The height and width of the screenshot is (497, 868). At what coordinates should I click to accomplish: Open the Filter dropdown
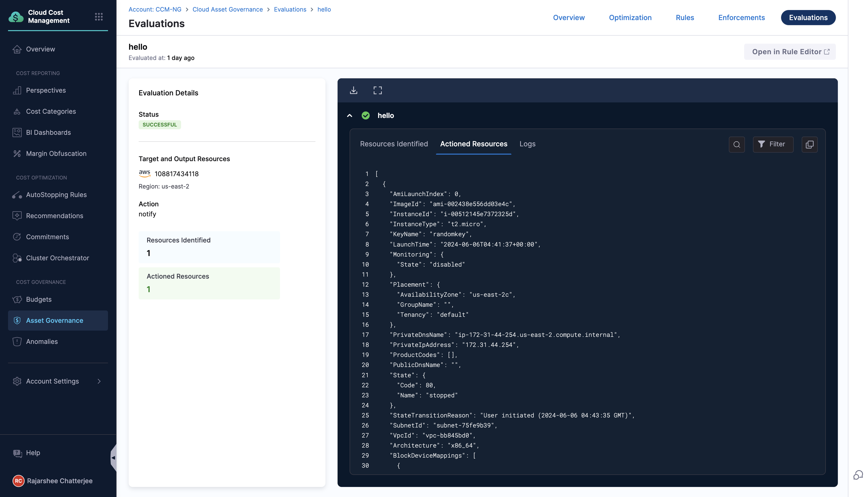pyautogui.click(x=773, y=144)
